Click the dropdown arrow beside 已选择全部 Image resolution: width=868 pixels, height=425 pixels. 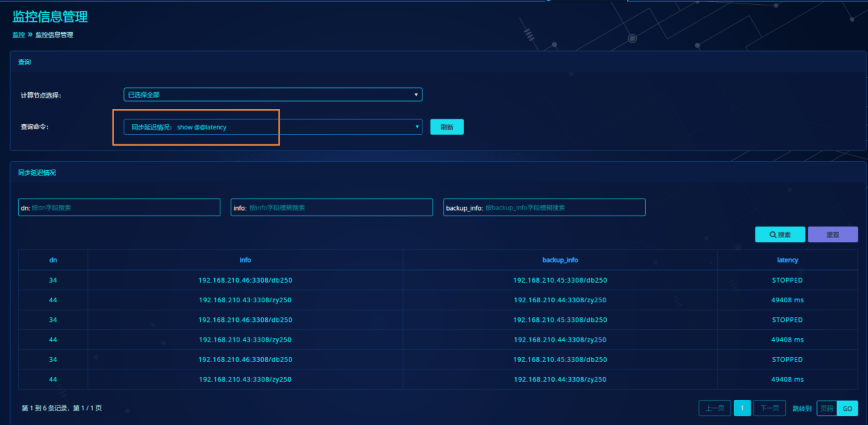coord(416,95)
